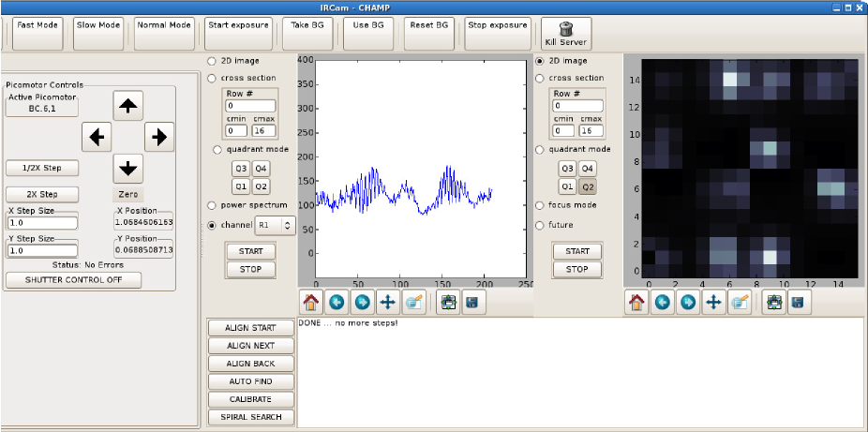Select 2D image radio in right panel
The image size is (868, 432).
[540, 61]
